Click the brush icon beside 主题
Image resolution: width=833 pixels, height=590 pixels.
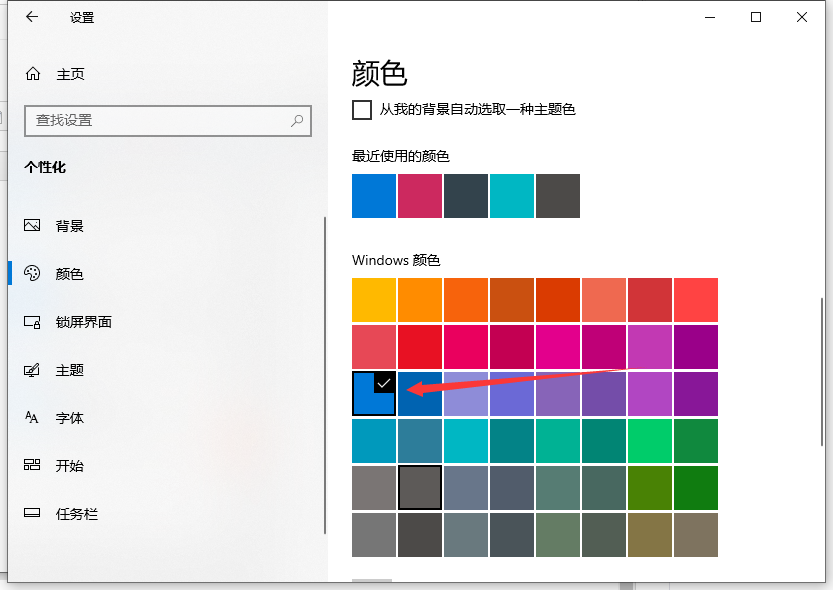pos(31,370)
